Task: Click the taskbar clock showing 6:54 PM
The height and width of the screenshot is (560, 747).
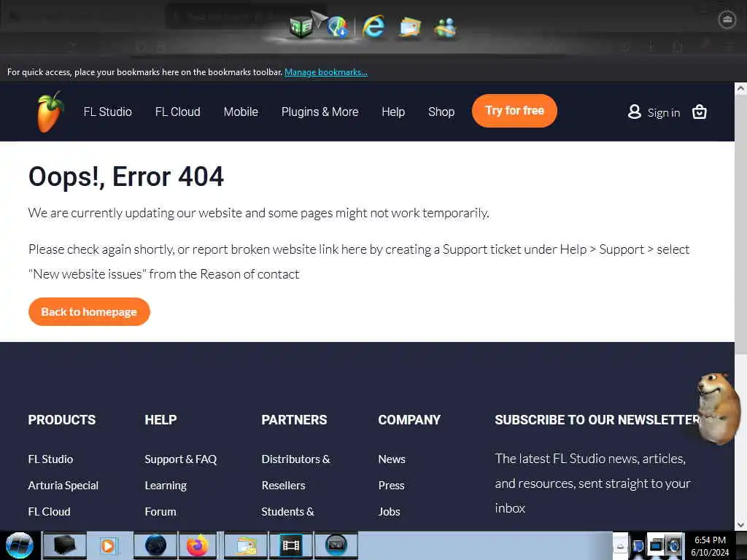Action: click(710, 546)
